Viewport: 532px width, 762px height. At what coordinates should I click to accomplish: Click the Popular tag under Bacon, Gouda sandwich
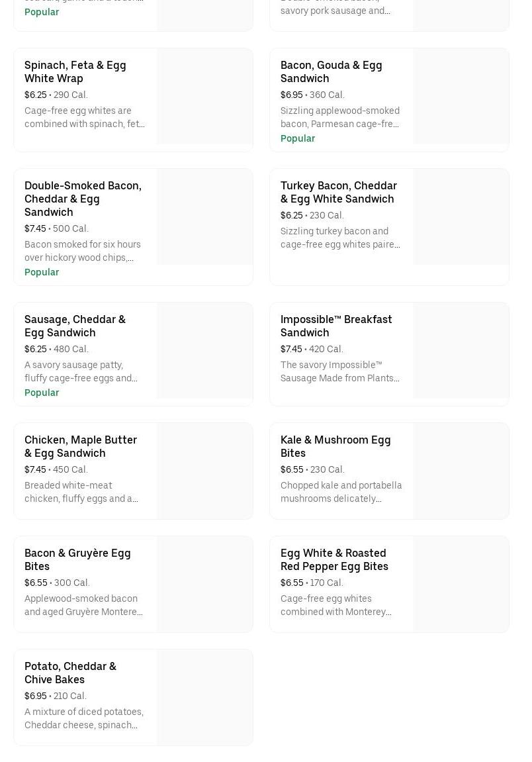tap(297, 138)
